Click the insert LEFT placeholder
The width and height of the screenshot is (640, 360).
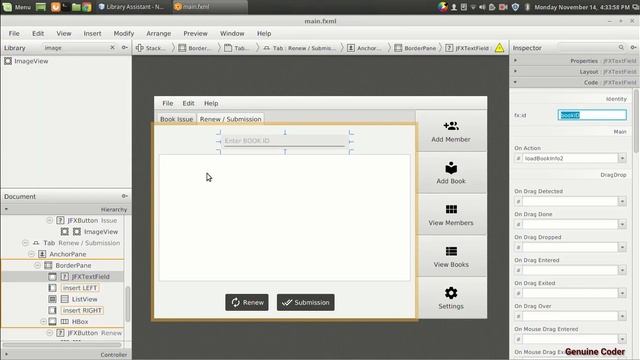(x=80, y=288)
